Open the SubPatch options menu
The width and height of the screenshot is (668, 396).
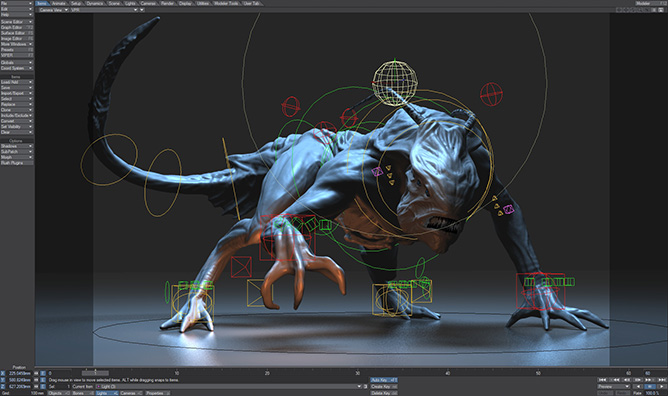(x=17, y=152)
